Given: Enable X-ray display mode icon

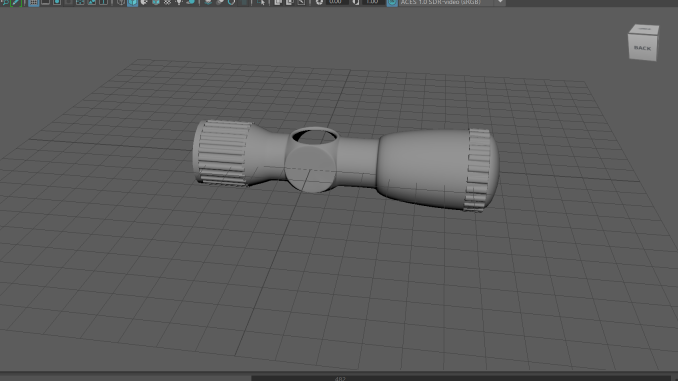Looking at the screenshot, I should 278,2.
